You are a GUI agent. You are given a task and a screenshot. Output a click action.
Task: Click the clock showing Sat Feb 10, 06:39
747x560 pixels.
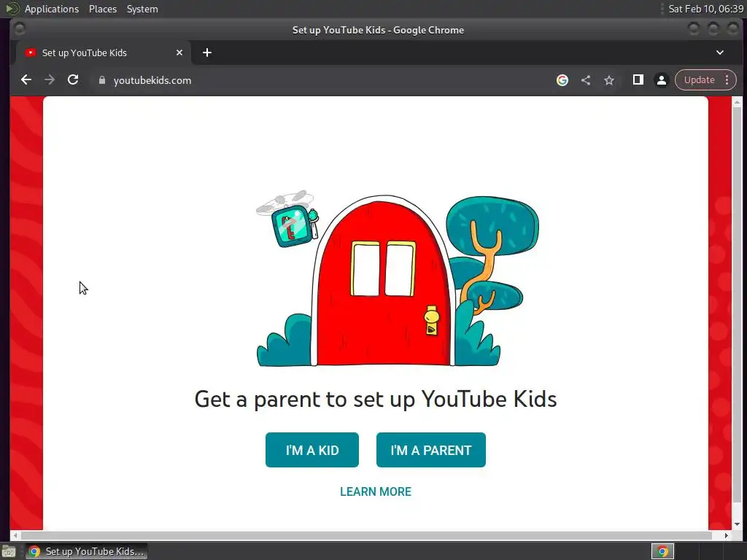click(x=705, y=9)
